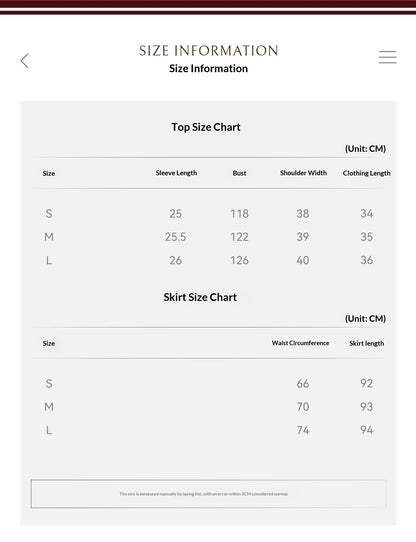The height and width of the screenshot is (542, 416).
Task: Select the Bust column header
Action: pyautogui.click(x=239, y=173)
